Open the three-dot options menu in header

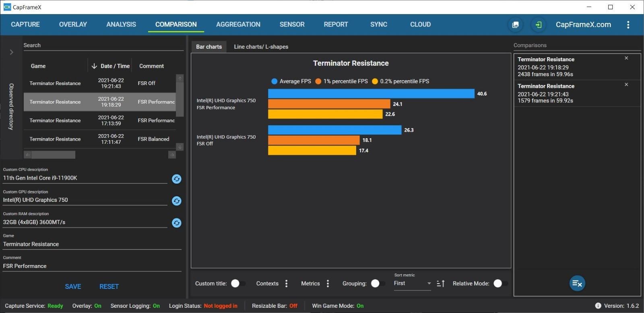point(628,25)
